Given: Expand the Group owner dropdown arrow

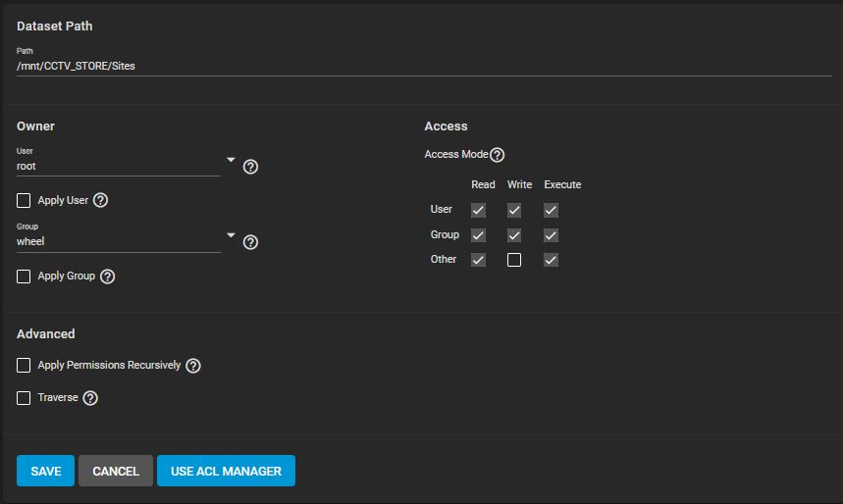Looking at the screenshot, I should [231, 234].
